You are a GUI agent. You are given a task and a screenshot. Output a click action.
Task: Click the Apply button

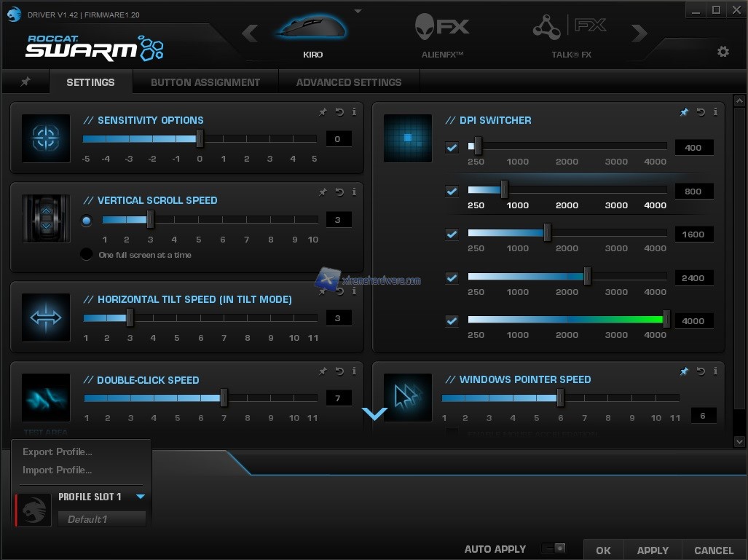653,551
